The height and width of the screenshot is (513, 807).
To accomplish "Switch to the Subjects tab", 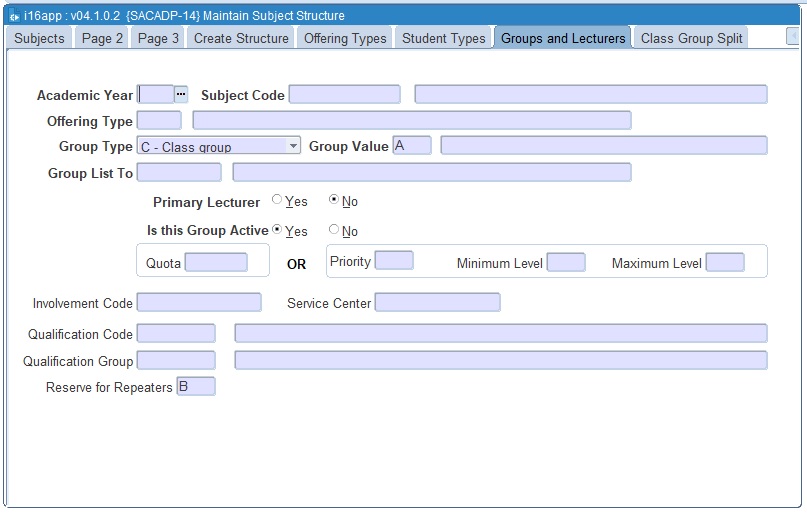I will (40, 38).
